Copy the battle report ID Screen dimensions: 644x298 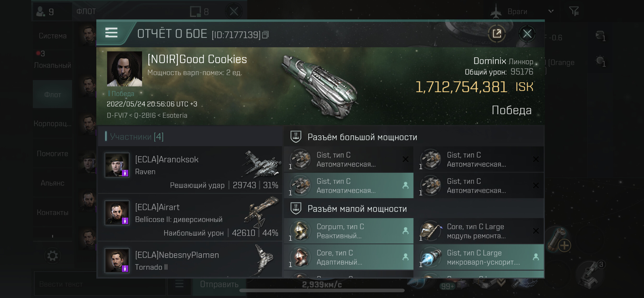(265, 35)
